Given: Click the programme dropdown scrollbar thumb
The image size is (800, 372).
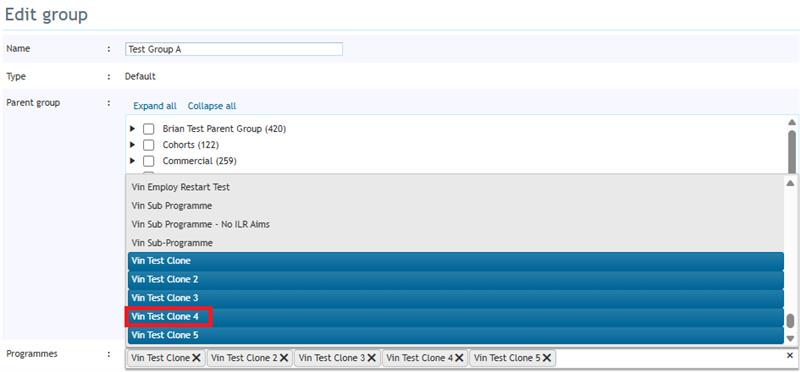Looking at the screenshot, I should click(x=790, y=321).
